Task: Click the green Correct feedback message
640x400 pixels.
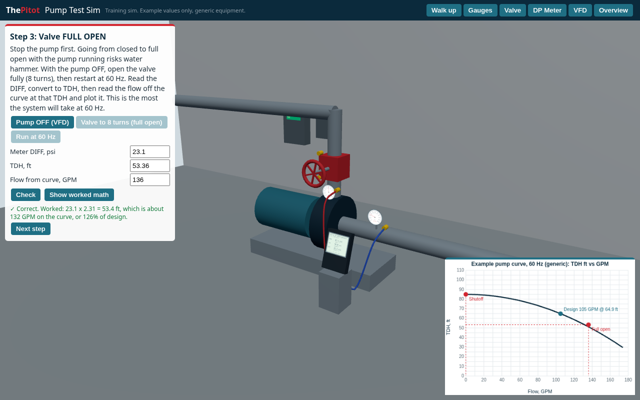Action: tap(87, 213)
